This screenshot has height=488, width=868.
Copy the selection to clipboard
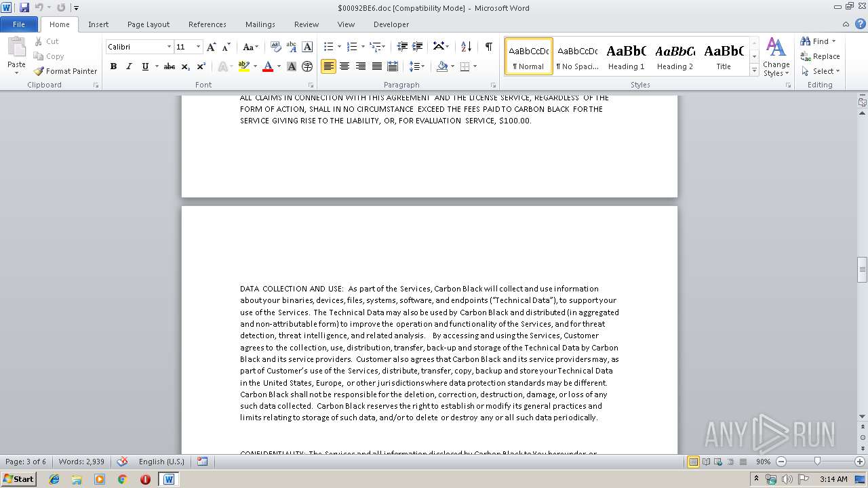(49, 56)
